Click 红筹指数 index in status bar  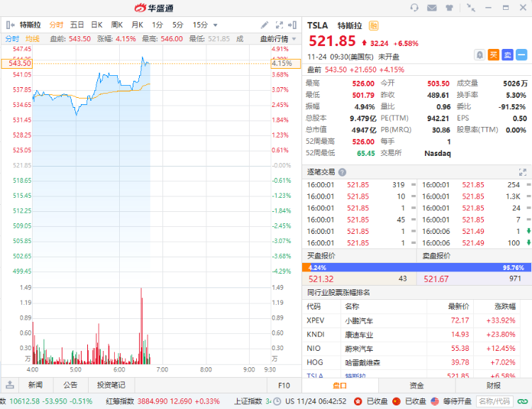coord(118,401)
